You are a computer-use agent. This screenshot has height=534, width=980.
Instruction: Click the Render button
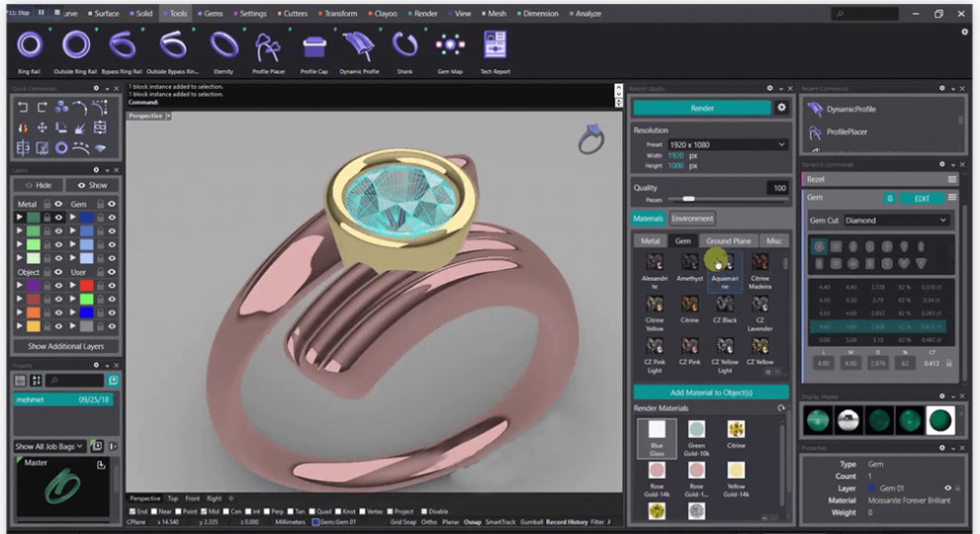pos(701,108)
